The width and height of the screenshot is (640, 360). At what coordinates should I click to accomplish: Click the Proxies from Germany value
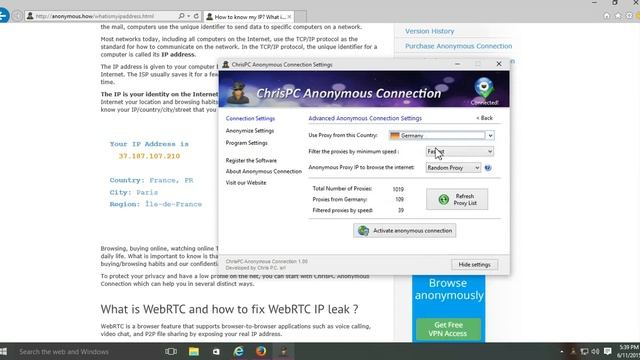pos(400,200)
